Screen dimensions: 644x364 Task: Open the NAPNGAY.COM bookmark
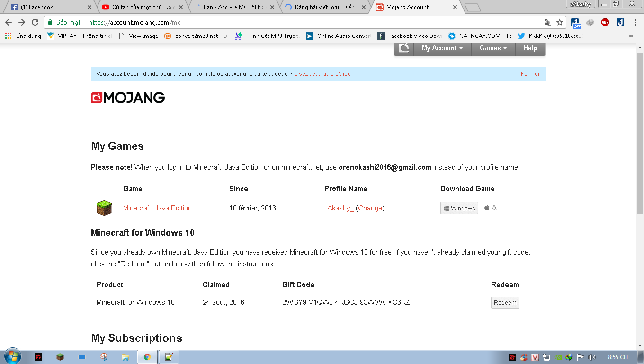[x=480, y=36]
